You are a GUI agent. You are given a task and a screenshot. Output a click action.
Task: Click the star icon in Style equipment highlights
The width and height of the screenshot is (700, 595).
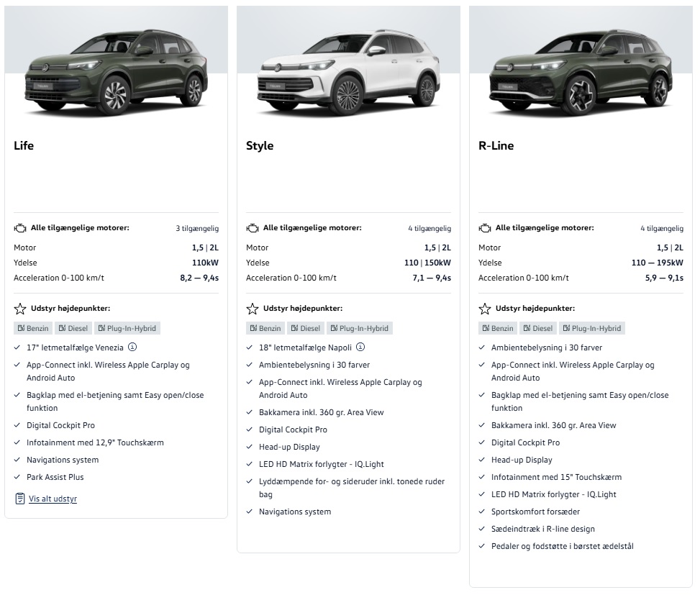point(253,309)
